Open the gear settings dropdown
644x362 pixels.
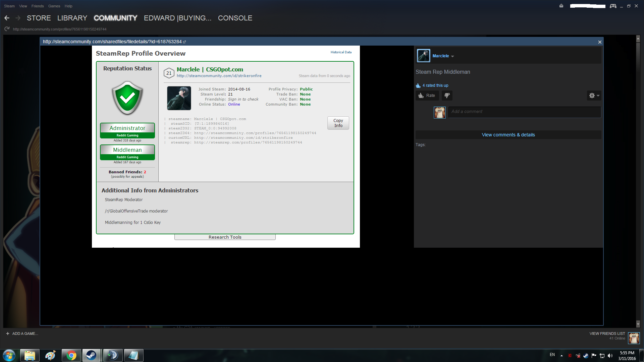[x=594, y=96]
